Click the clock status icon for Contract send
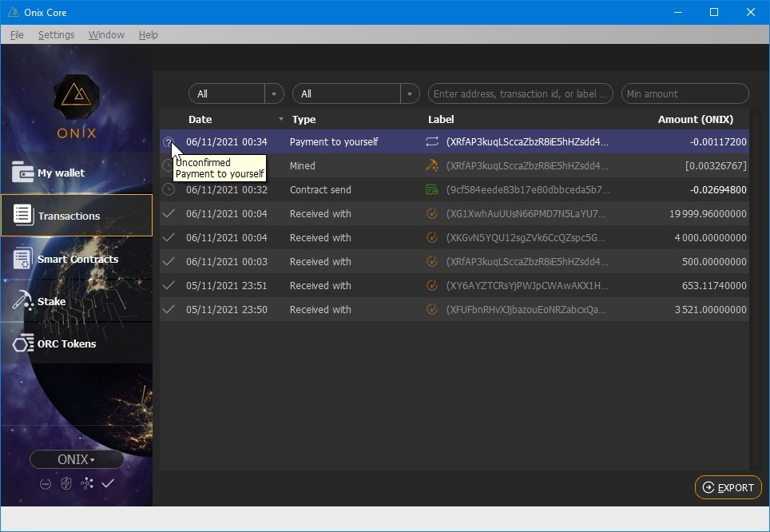The height and width of the screenshot is (532, 770). pyautogui.click(x=169, y=189)
